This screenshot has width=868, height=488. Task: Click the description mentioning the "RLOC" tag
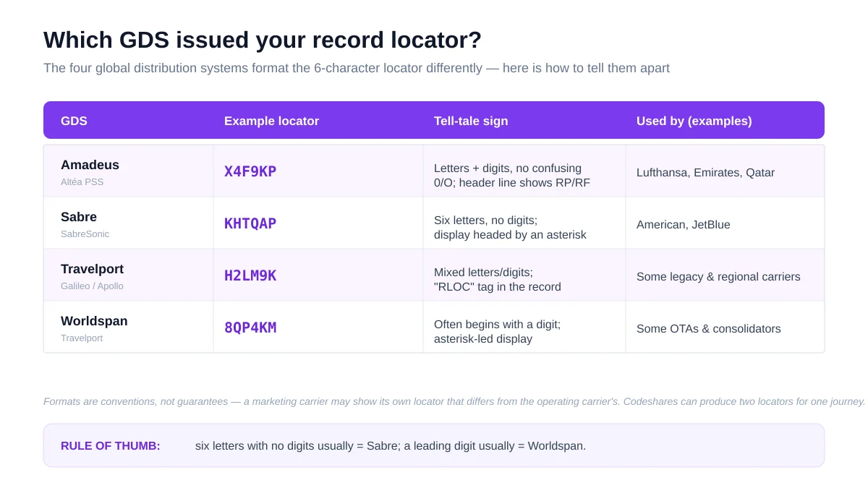tap(498, 279)
